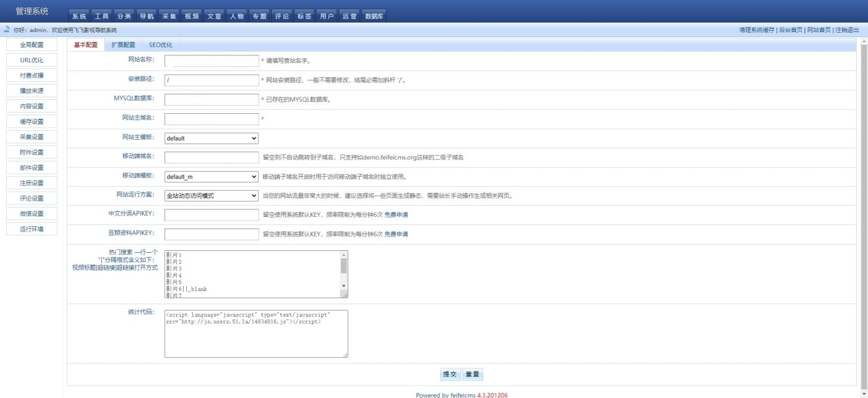Viewport: 868px width, 398px height.
Task: Open the 数据库 top menu
Action: [x=376, y=16]
